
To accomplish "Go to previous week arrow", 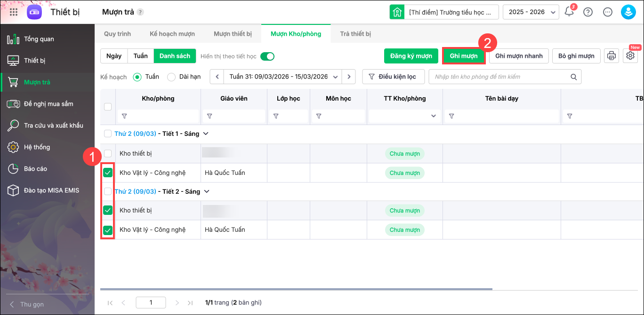I will click(217, 77).
